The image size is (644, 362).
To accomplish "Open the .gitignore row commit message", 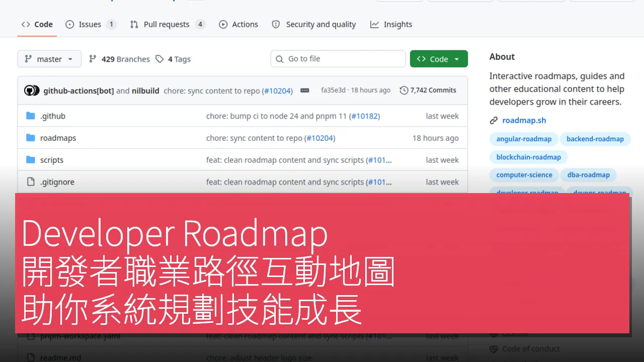I will (285, 182).
